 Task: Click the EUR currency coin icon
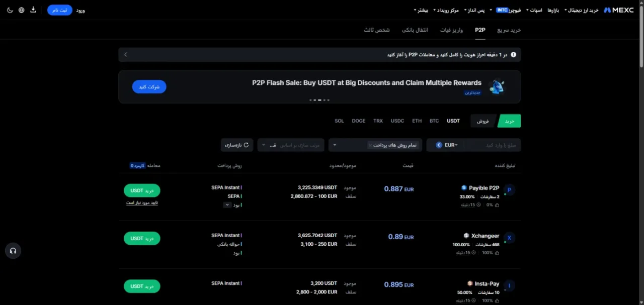[439, 145]
